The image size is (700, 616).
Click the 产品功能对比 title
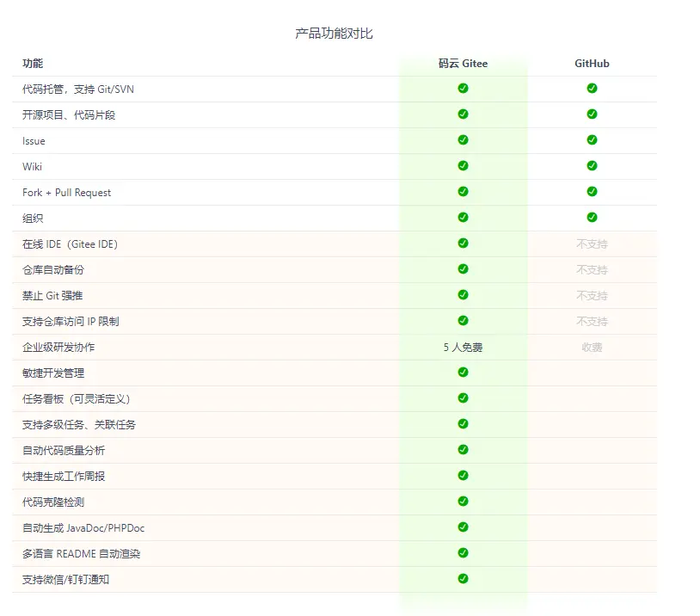(x=334, y=34)
